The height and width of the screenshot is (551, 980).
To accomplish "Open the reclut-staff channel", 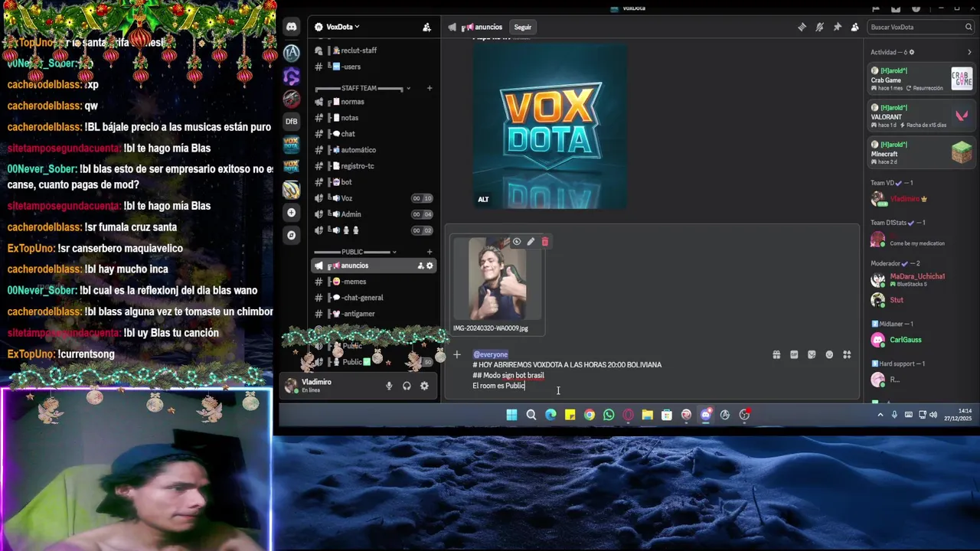I will click(x=374, y=51).
